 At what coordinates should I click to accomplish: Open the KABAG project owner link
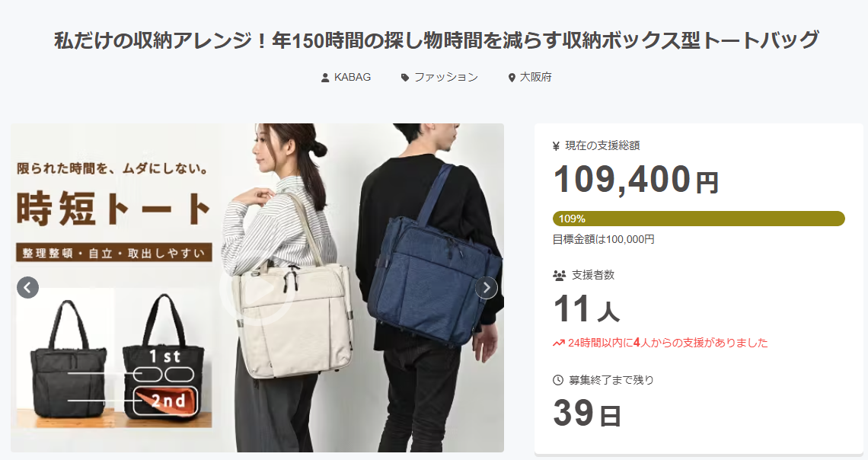(352, 77)
